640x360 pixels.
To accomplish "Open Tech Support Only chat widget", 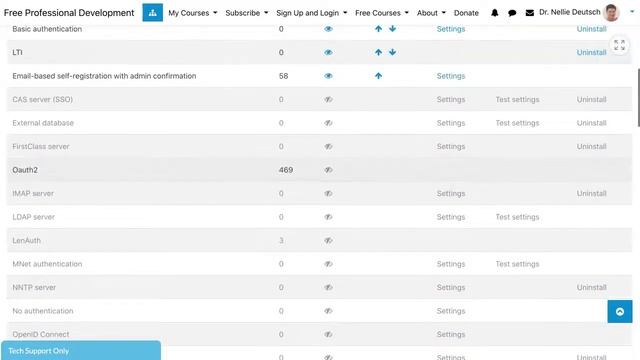I will 81,351.
